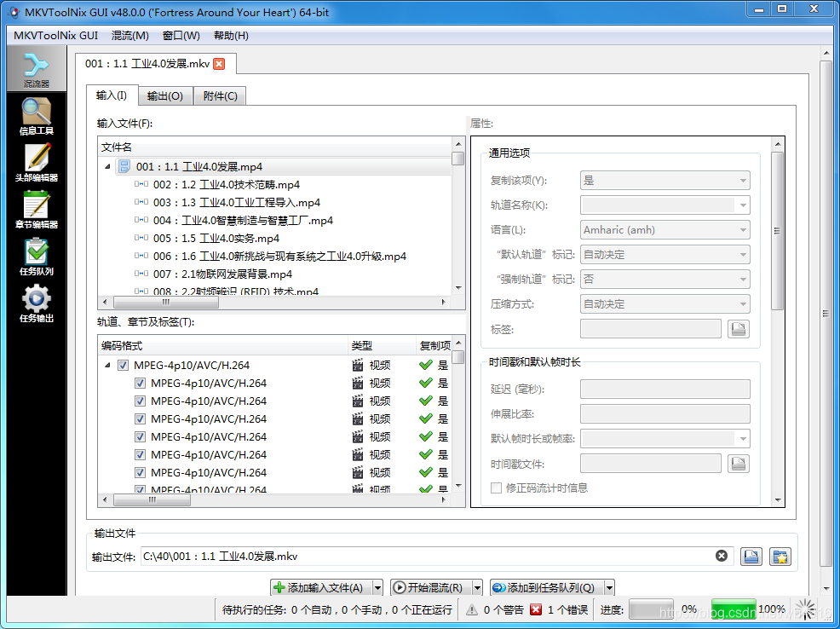Click the green plus on 添加输入文件(A)
840x629 pixels.
(x=279, y=588)
